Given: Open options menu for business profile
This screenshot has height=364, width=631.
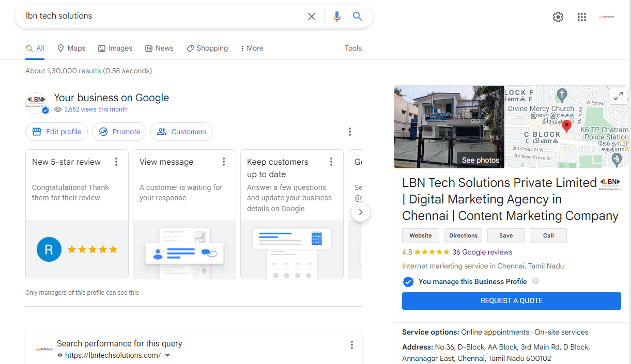Looking at the screenshot, I should (x=350, y=132).
